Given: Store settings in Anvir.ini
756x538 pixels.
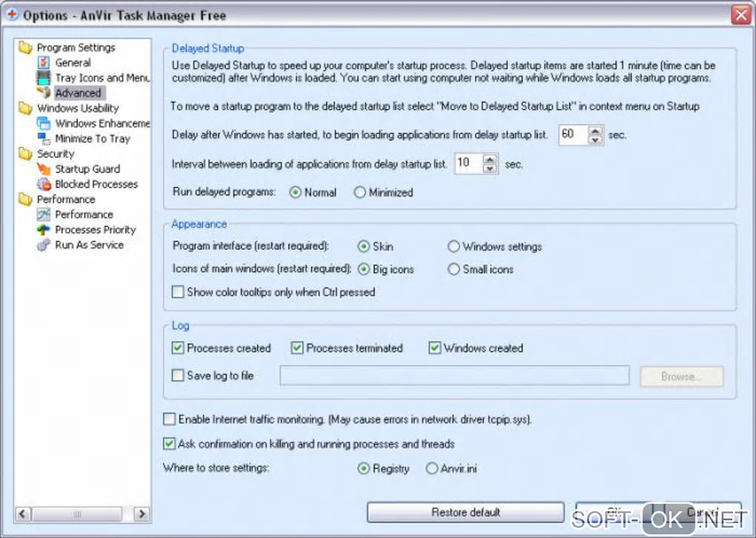Looking at the screenshot, I should [x=431, y=468].
